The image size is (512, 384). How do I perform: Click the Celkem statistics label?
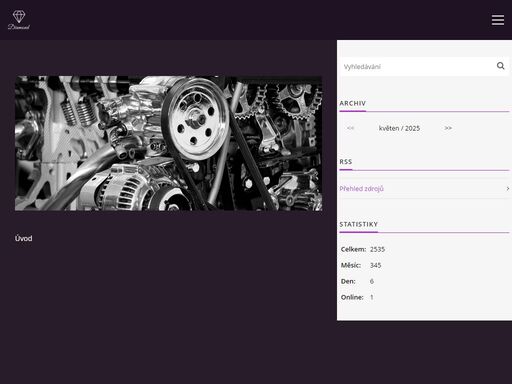point(353,249)
